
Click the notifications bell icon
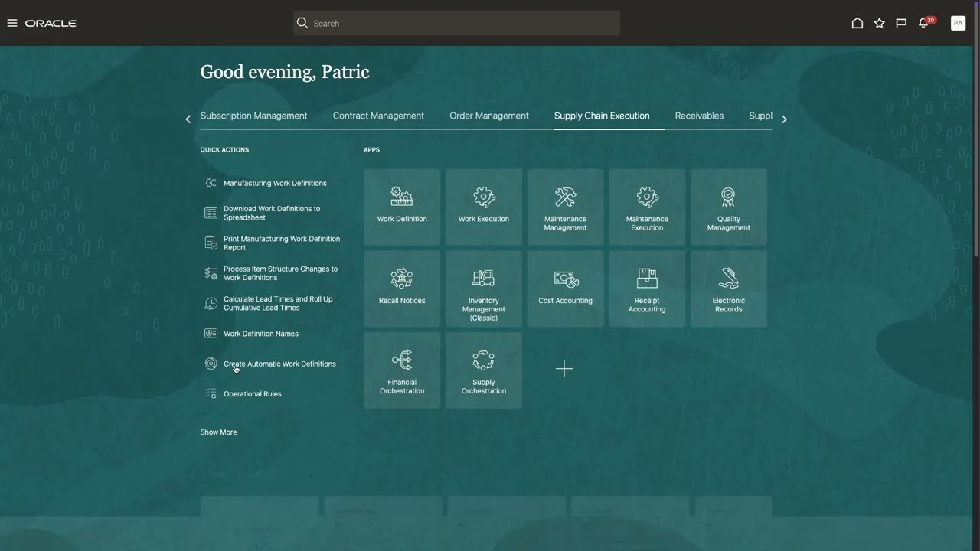923,23
